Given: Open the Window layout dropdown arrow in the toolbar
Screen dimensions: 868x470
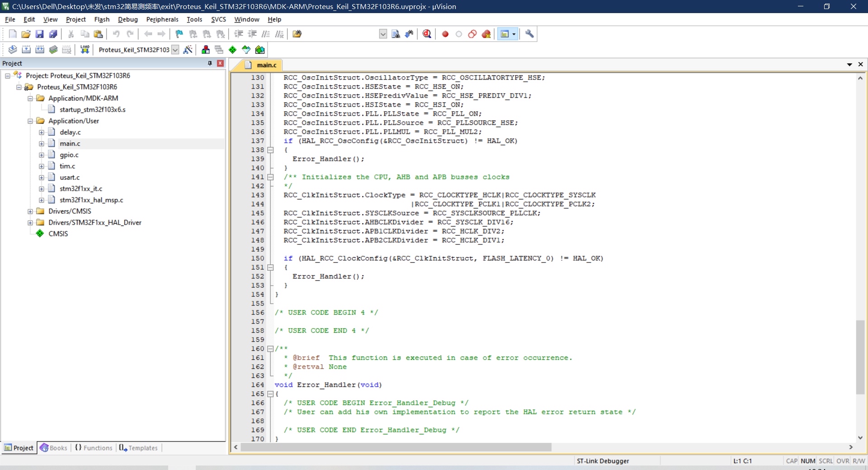Looking at the screenshot, I should pyautogui.click(x=514, y=34).
